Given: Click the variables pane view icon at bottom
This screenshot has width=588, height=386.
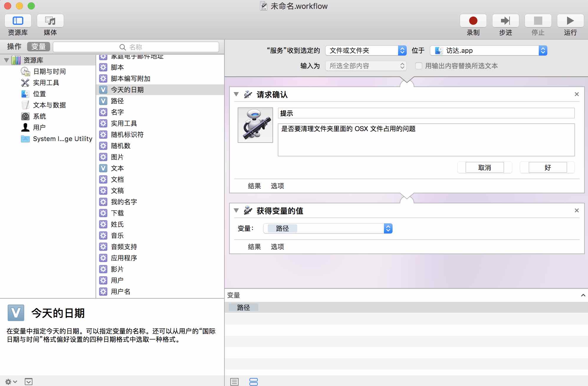Looking at the screenshot, I should (x=253, y=382).
